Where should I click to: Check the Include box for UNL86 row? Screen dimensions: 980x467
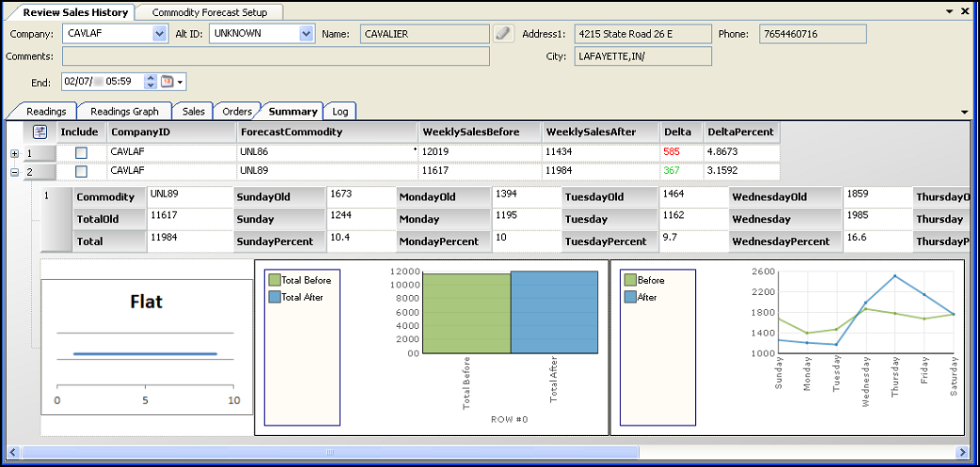coord(81,153)
